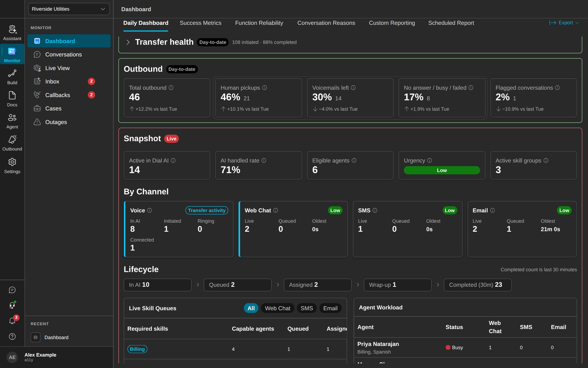Open the Docs rail icon
Screen dimensions: 588x368
[12, 99]
